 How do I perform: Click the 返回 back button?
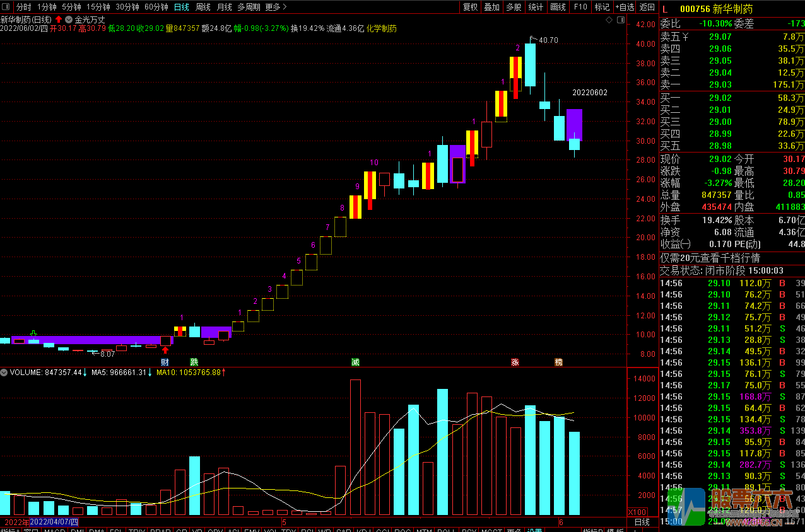(647, 7)
